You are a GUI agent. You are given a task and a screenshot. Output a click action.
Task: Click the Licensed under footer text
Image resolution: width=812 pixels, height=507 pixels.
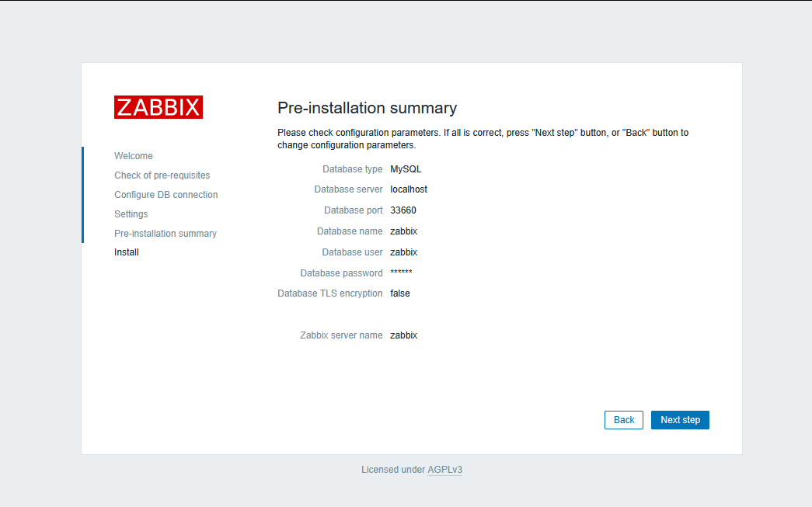tap(392, 469)
